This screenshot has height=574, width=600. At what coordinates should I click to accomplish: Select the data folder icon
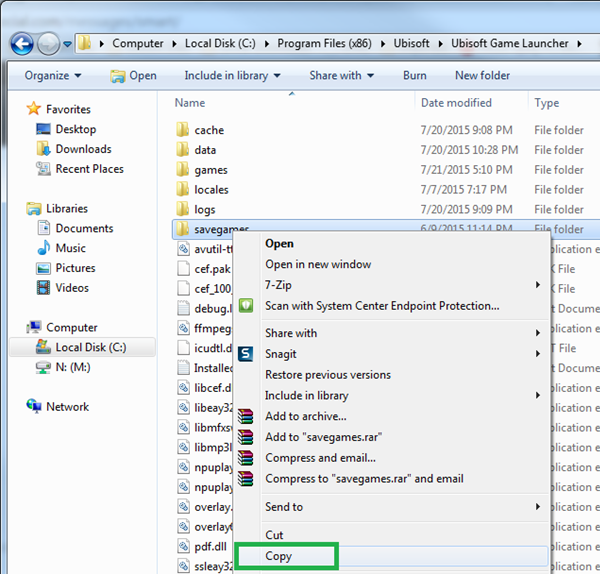click(183, 150)
